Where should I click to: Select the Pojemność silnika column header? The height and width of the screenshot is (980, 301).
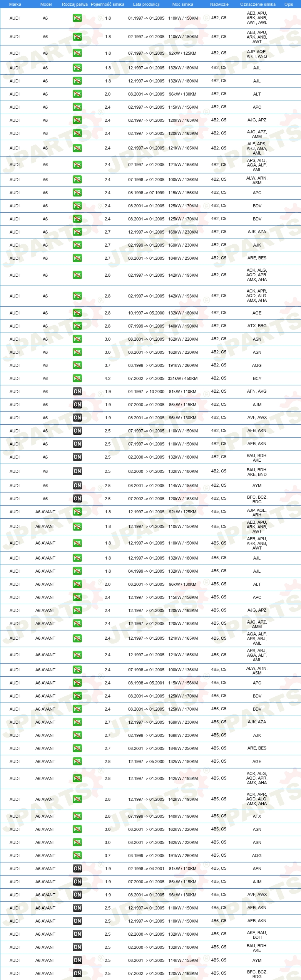(x=107, y=4)
